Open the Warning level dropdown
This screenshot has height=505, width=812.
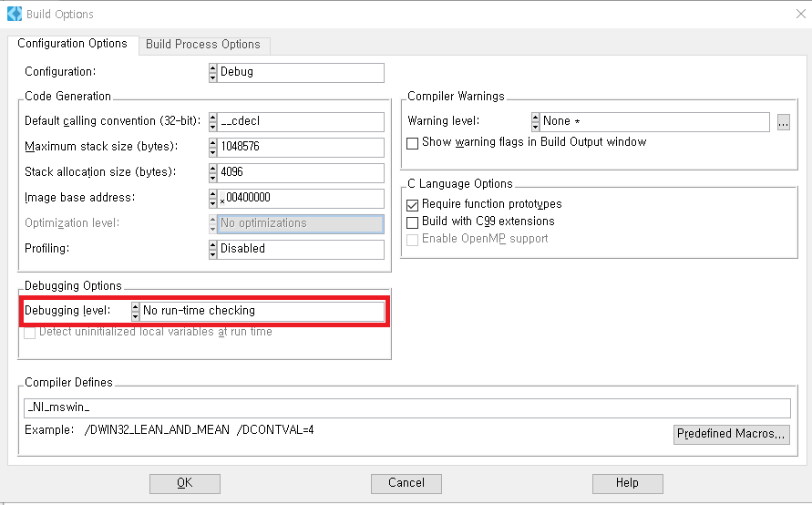pos(654,121)
